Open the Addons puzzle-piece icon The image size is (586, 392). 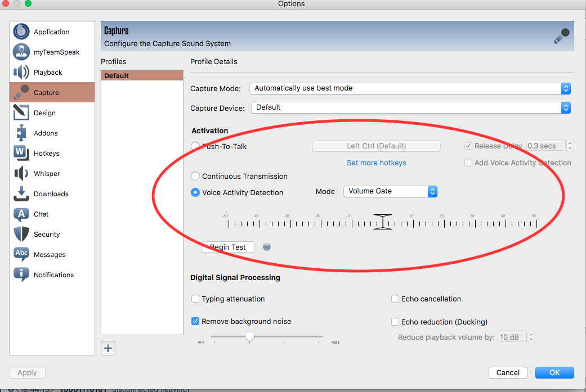point(21,133)
